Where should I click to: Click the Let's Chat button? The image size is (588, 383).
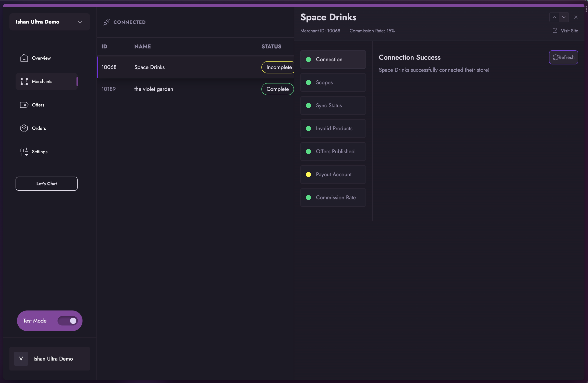(46, 184)
